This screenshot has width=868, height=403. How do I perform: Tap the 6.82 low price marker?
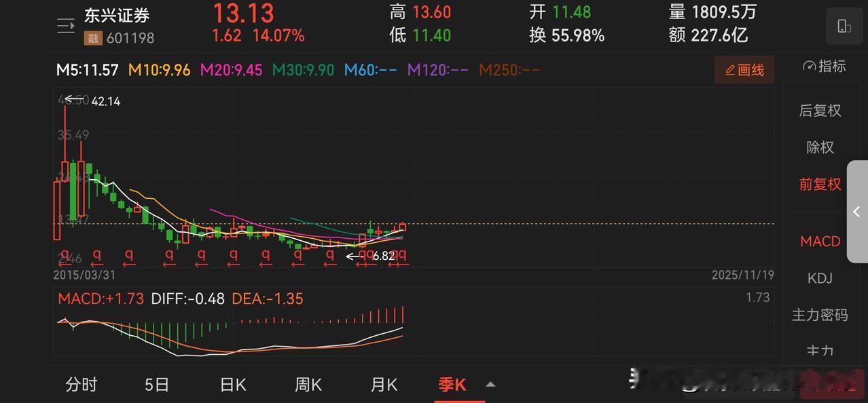tap(384, 256)
